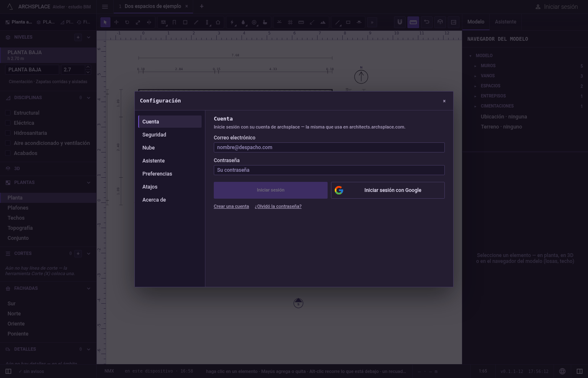Open the 3D cube view icon
This screenshot has height=378, width=588.
440,22
